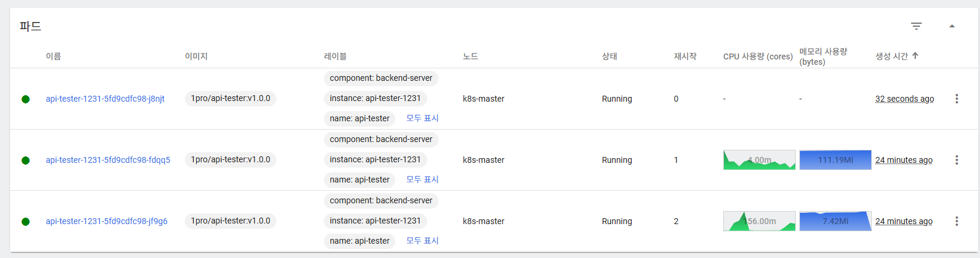Click the 7.42Mi memory usage graph
Viewport: 980px width, 258px height.
point(835,221)
